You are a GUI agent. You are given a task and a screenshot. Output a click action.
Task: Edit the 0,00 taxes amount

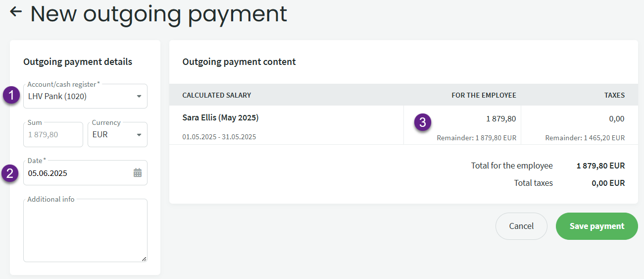click(x=616, y=119)
